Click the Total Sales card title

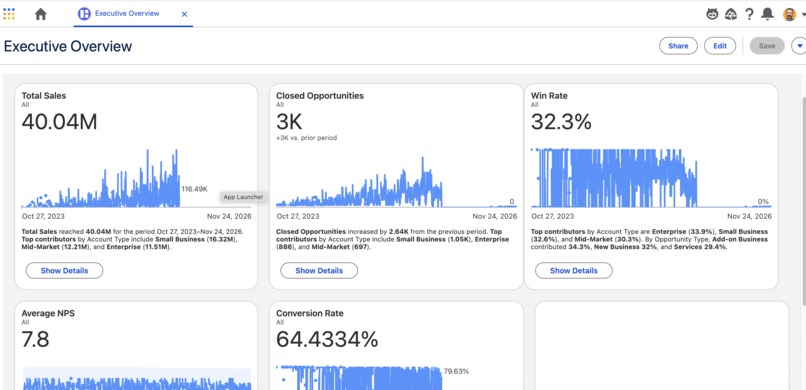click(44, 96)
